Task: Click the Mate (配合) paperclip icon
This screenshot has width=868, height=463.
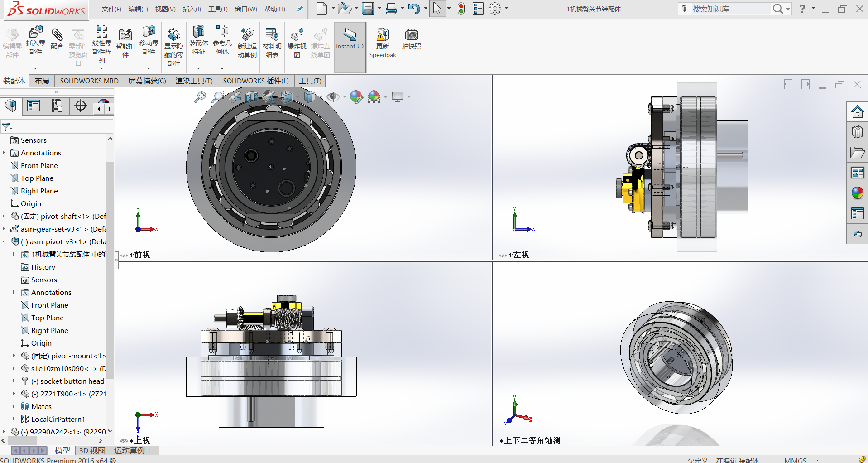Action: click(x=57, y=34)
